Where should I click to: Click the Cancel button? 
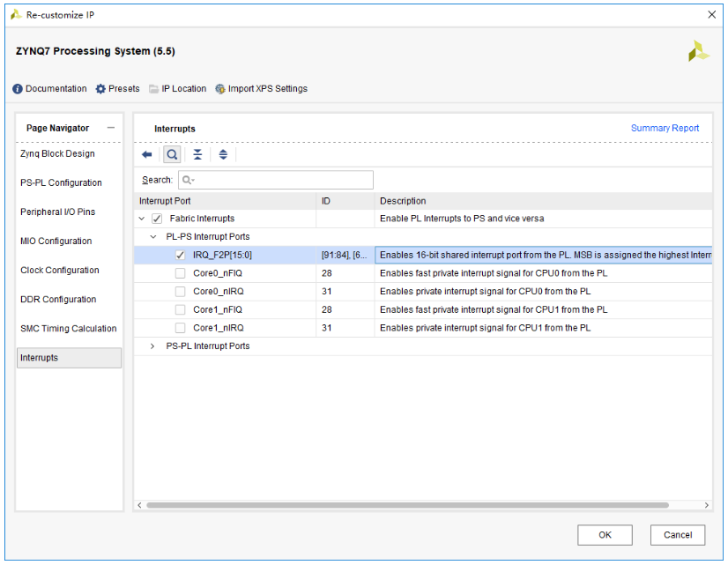[x=678, y=535]
